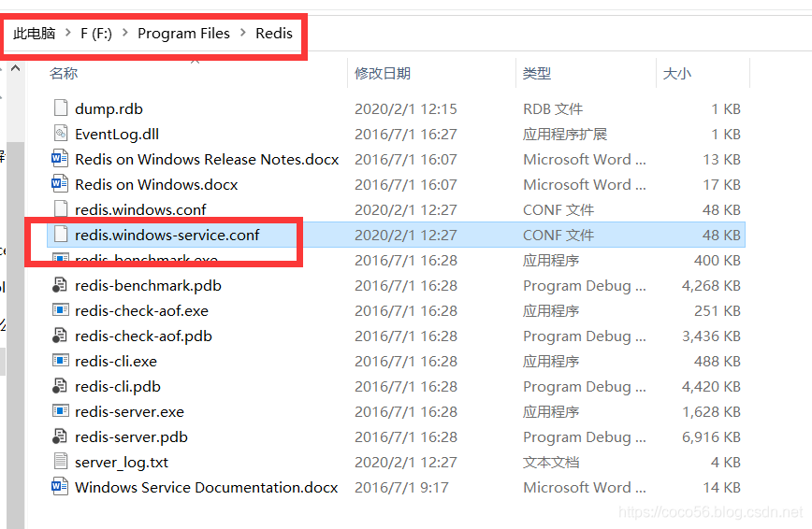Navigate to Program Files breadcrumb
The image size is (812, 529).
[x=183, y=33]
